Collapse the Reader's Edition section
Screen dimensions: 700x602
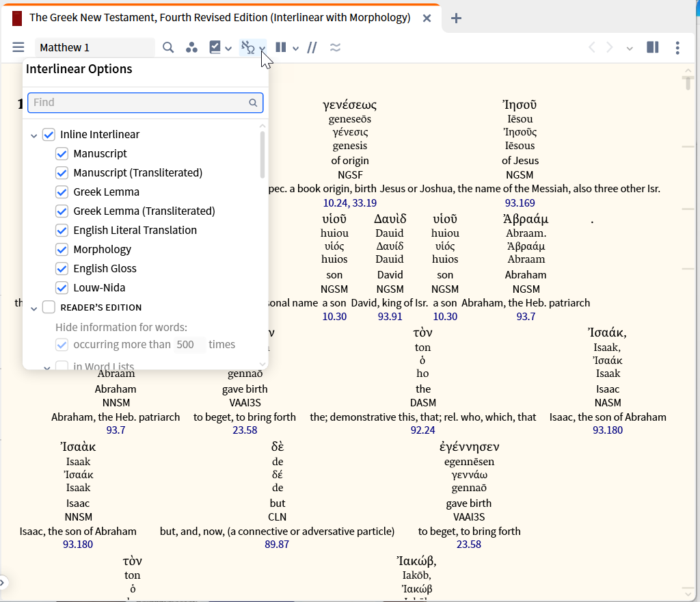(x=34, y=309)
